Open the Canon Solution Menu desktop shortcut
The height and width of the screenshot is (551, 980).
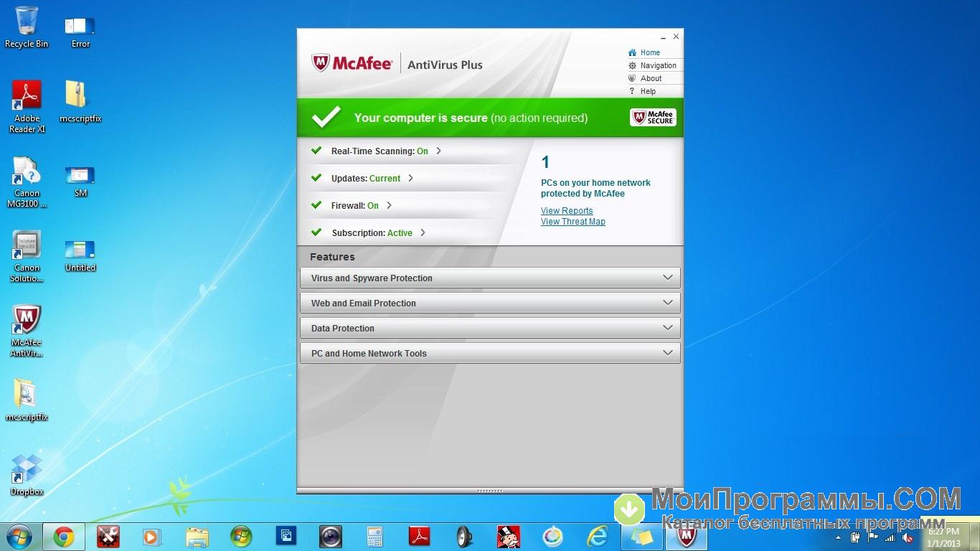27,256
